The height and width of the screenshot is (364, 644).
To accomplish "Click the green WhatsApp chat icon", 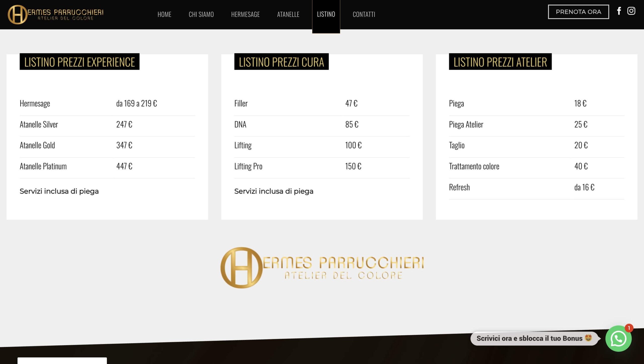I will coord(618,339).
